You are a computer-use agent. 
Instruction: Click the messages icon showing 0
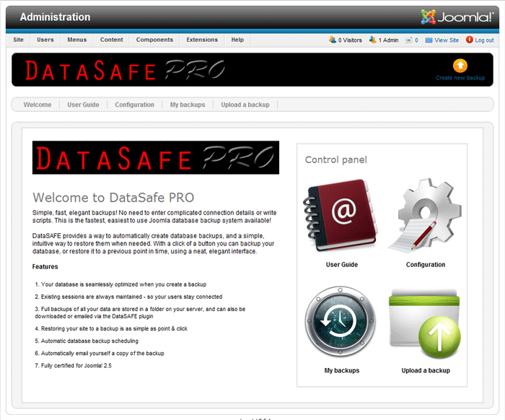pos(409,40)
